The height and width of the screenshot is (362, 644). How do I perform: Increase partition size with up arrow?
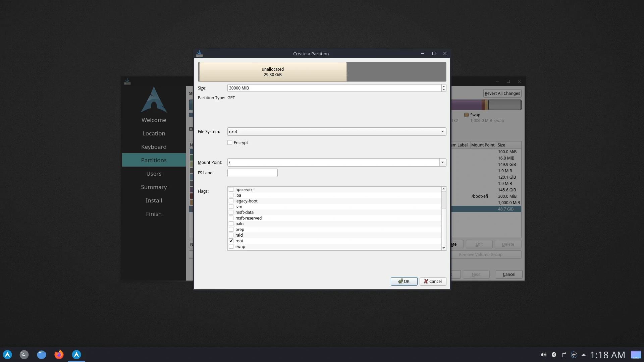(444, 86)
